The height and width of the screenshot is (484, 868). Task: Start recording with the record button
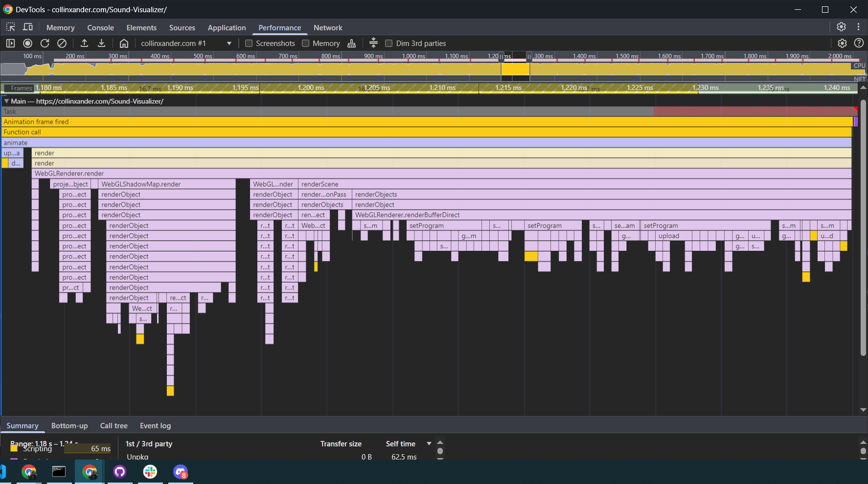pyautogui.click(x=28, y=44)
